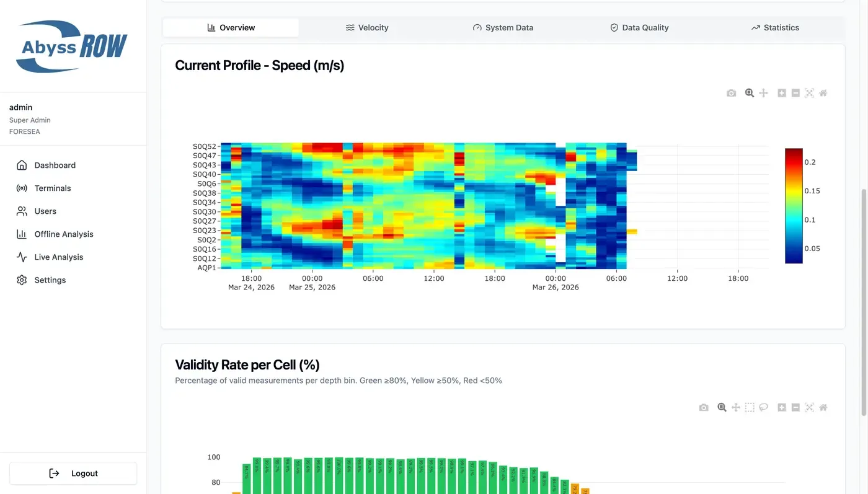The height and width of the screenshot is (494, 868).
Task: Click the heatmap speed colorbar
Action: click(x=794, y=206)
